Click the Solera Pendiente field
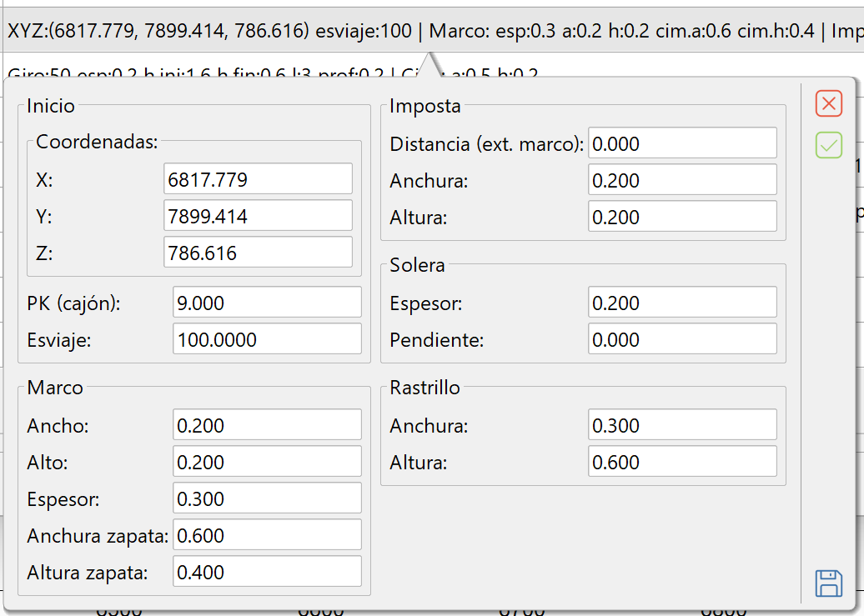The height and width of the screenshot is (616, 864). pos(682,339)
